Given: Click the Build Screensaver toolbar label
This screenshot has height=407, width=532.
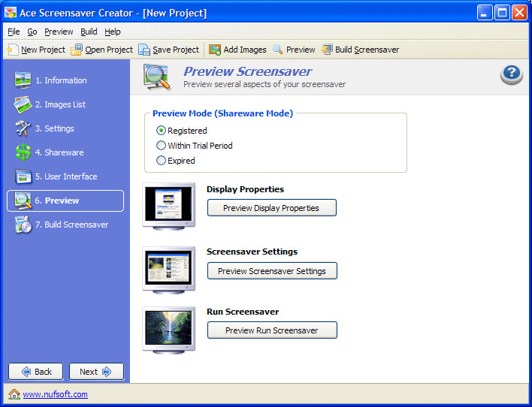Looking at the screenshot, I should tap(367, 50).
